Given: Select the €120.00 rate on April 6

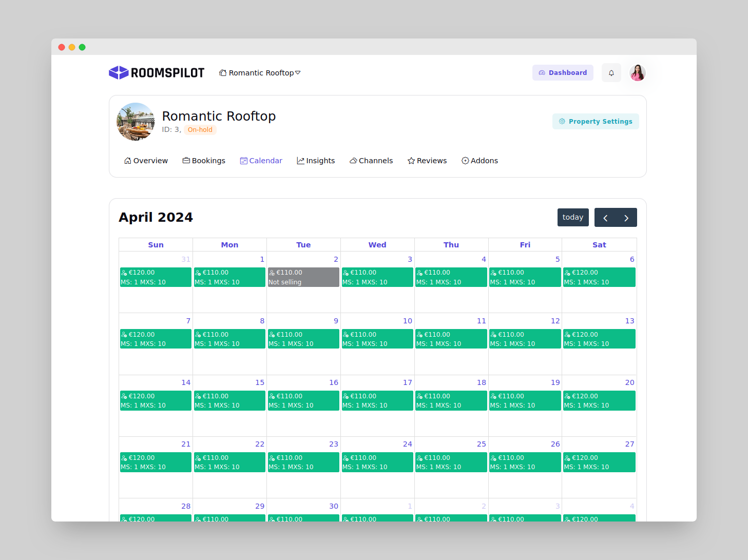Looking at the screenshot, I should pyautogui.click(x=599, y=277).
